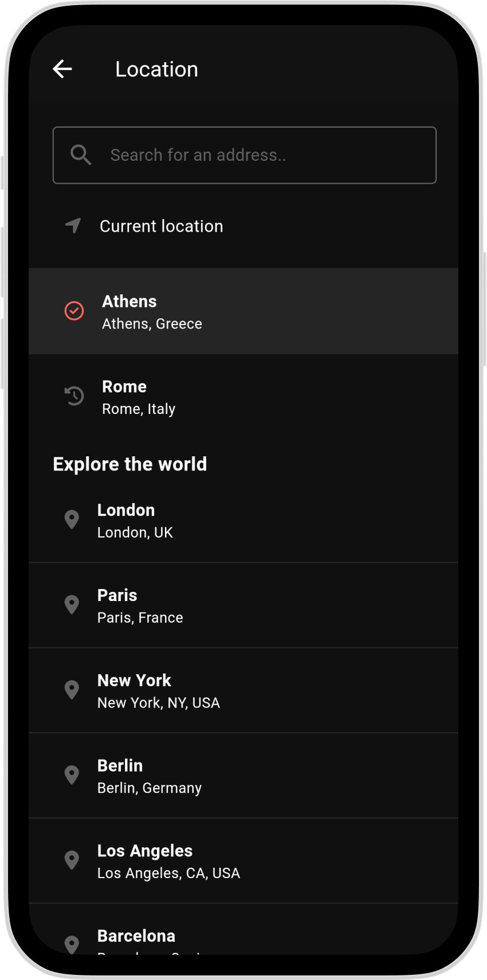Click the map pin next to Los Angeles
This screenshot has width=487, height=980.
click(x=72, y=860)
